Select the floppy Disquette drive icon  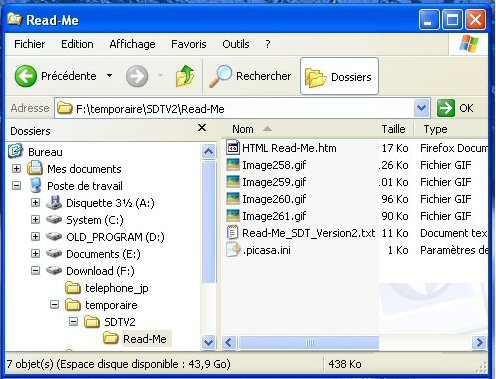[54, 202]
